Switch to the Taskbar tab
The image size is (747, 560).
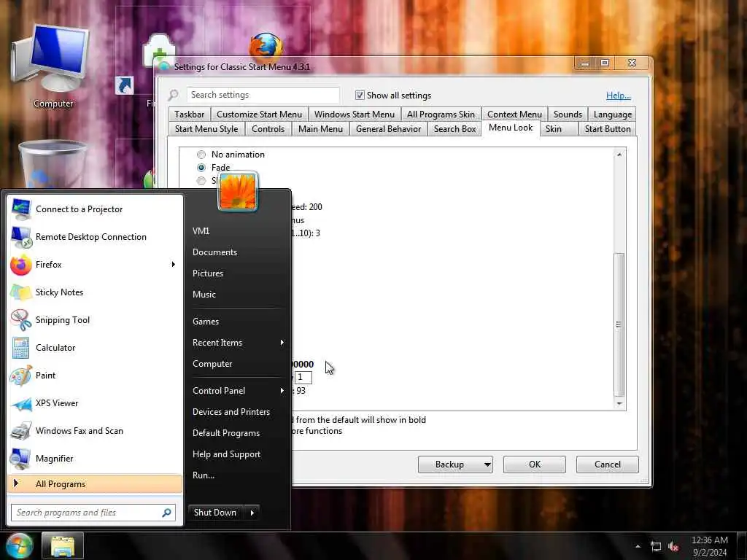coord(189,114)
